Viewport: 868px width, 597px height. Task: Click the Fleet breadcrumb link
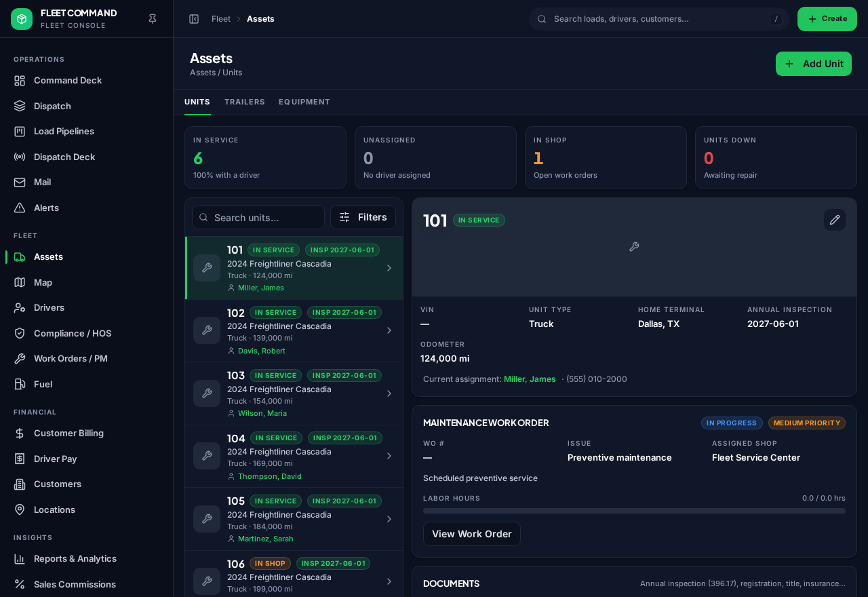pos(221,19)
